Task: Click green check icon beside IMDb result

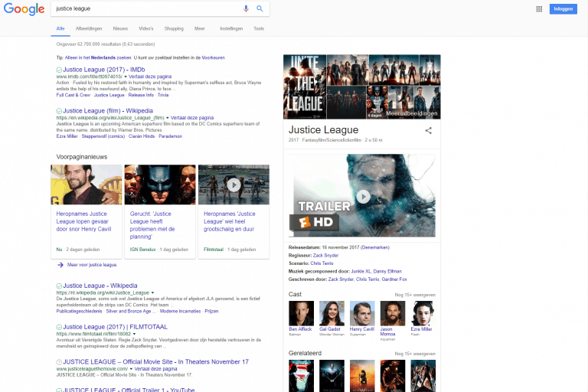Action: click(59, 70)
